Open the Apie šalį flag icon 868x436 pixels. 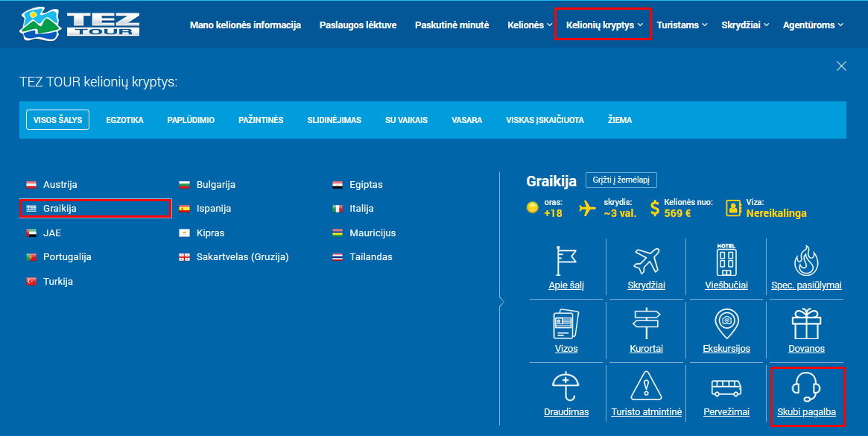[566, 260]
